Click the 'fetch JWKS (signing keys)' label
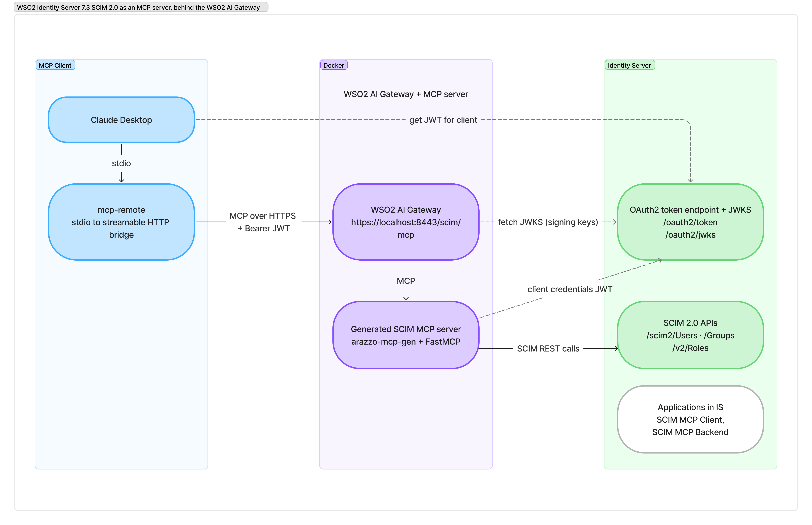The height and width of the screenshot is (525, 812). [548, 222]
